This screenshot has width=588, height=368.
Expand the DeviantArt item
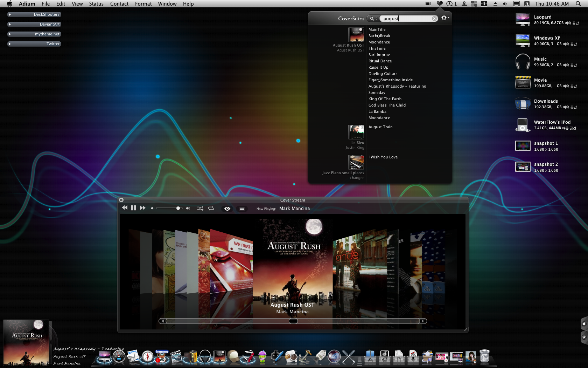pos(10,24)
